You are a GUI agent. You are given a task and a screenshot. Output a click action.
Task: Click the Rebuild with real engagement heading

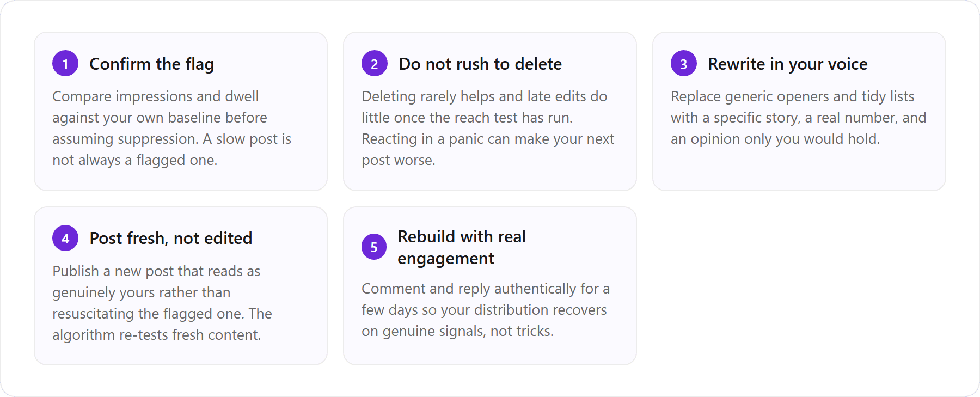[462, 247]
